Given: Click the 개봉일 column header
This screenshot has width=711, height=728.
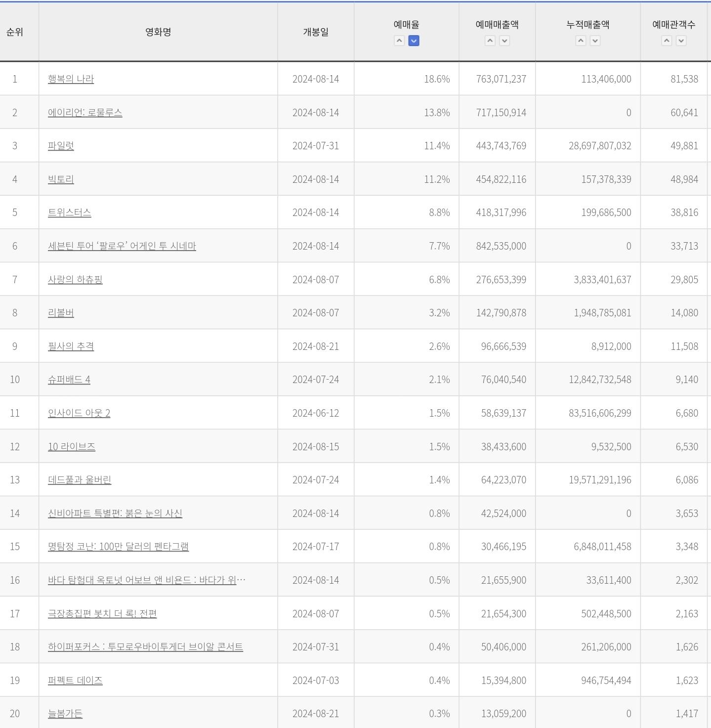Looking at the screenshot, I should 316,32.
